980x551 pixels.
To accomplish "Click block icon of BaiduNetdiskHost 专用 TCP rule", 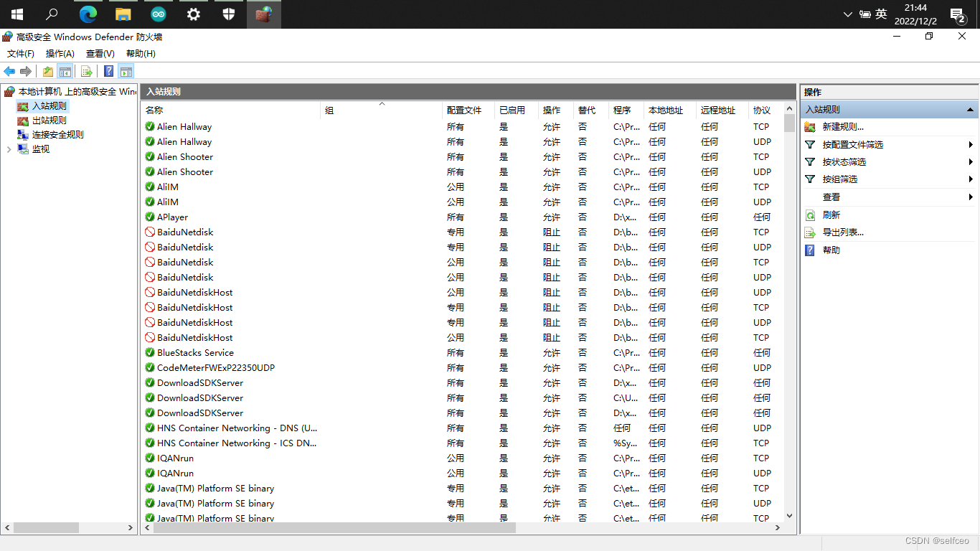I will coord(150,307).
